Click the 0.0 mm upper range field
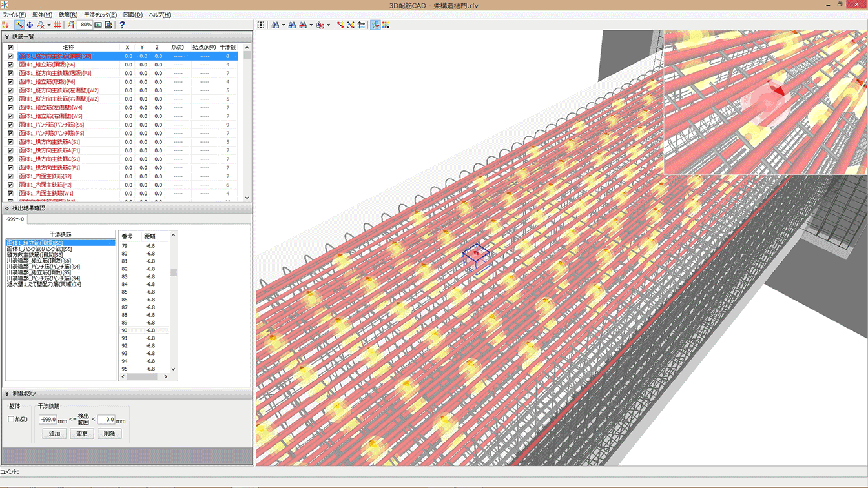 (106, 420)
